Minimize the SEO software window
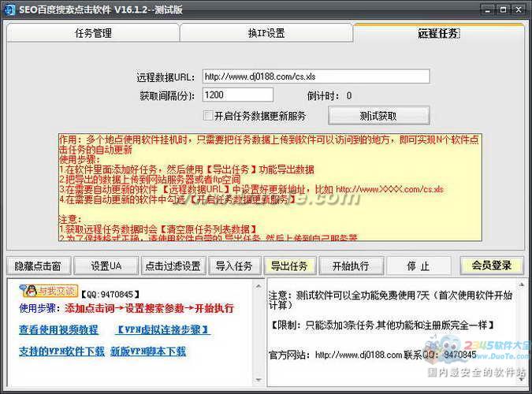Screen dimensions: 532x394 (x=488, y=9)
